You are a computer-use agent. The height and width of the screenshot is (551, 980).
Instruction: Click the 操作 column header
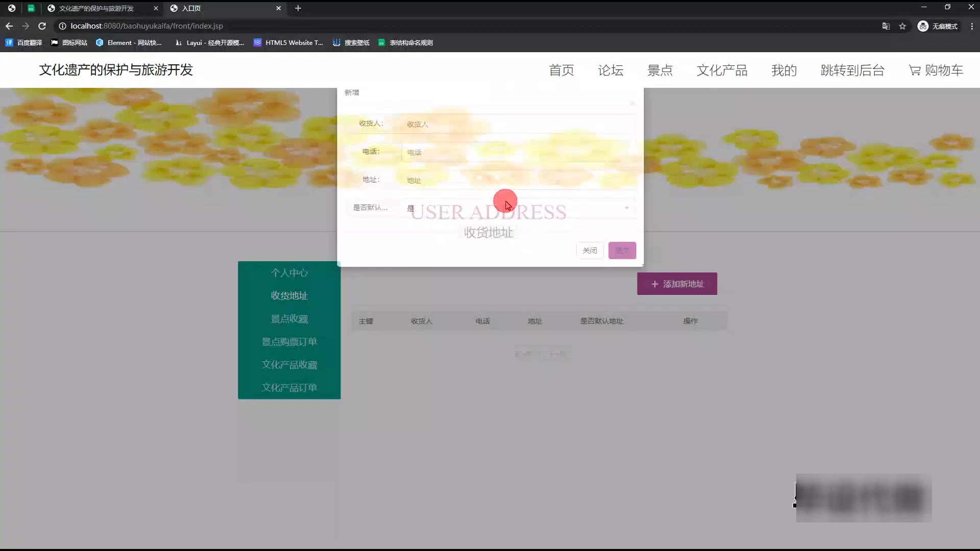click(x=690, y=321)
